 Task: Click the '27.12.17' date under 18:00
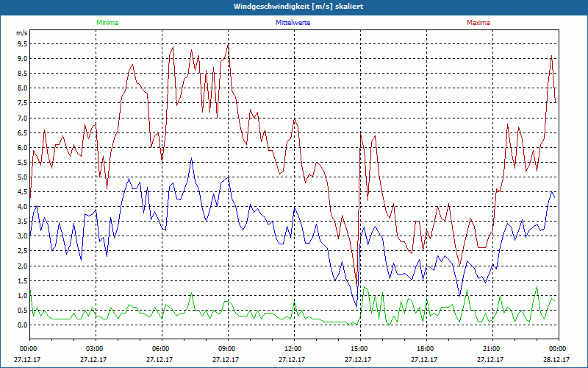[x=424, y=359]
